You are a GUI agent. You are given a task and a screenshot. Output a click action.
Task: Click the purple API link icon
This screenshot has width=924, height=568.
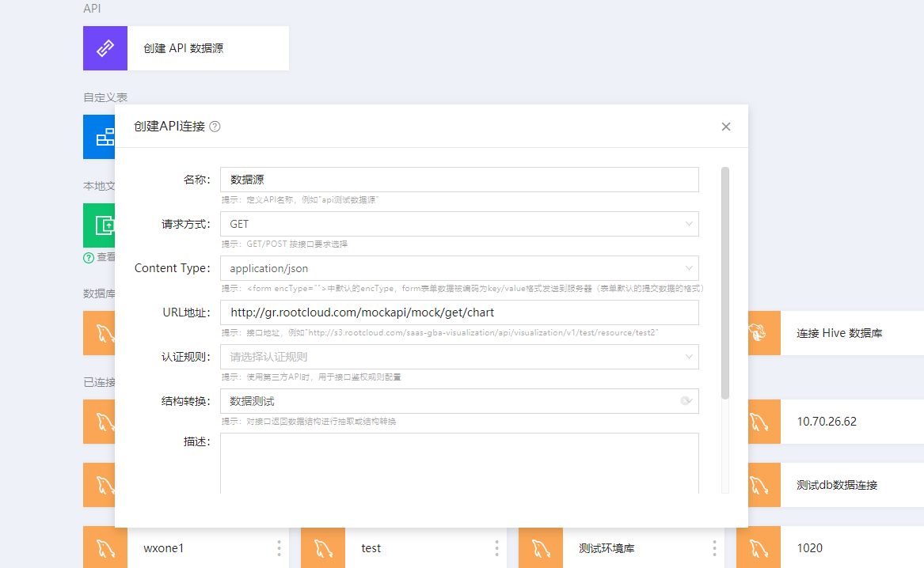pos(105,48)
